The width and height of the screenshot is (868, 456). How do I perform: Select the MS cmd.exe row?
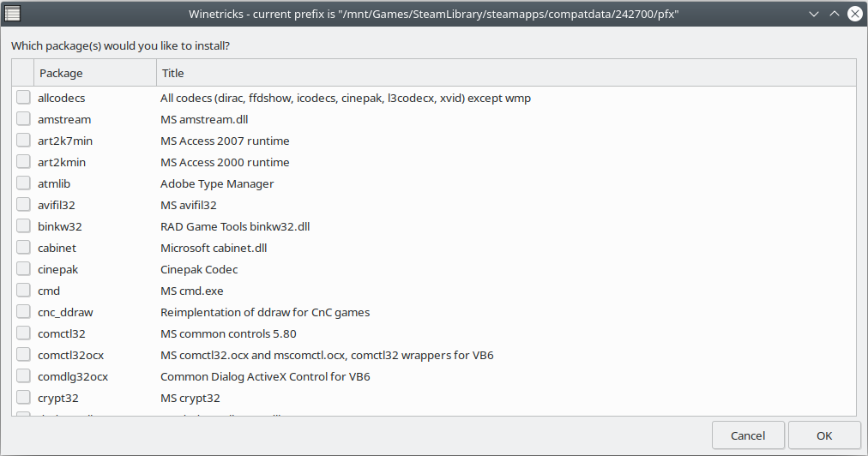[434, 291]
